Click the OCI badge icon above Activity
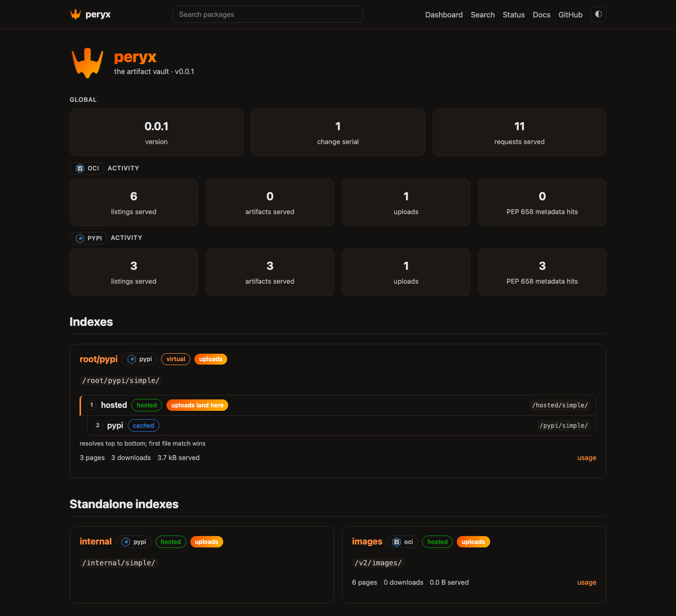 (x=80, y=168)
